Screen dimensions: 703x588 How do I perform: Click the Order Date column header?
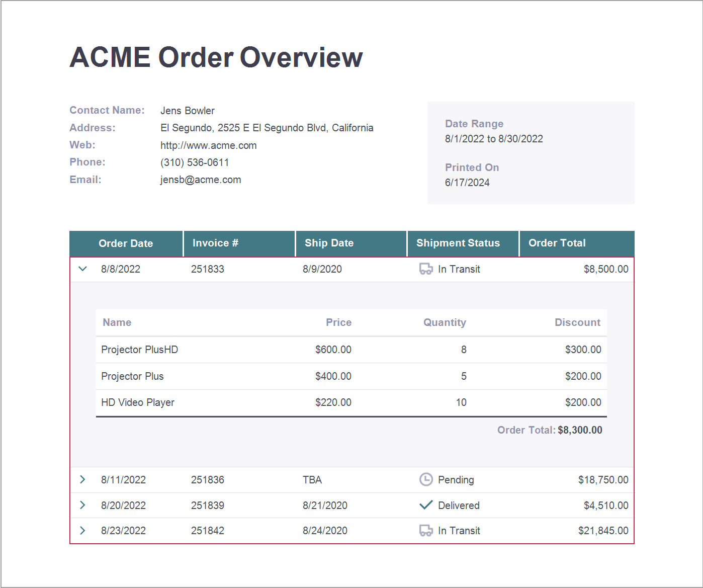coord(126,243)
